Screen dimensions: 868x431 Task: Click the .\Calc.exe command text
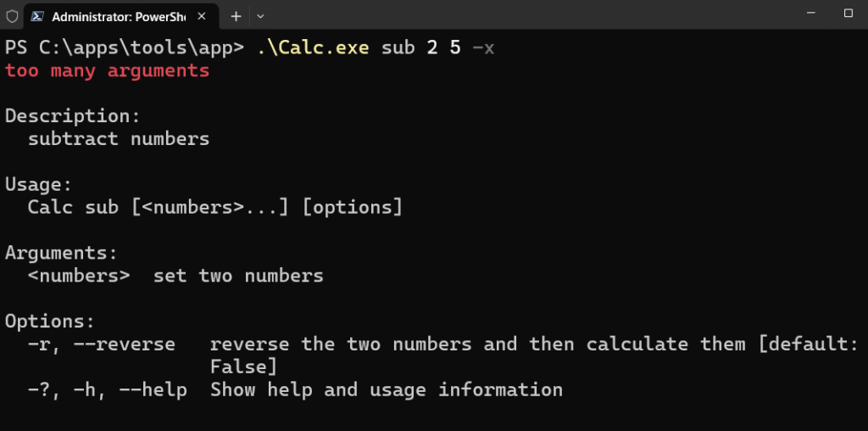click(x=314, y=48)
